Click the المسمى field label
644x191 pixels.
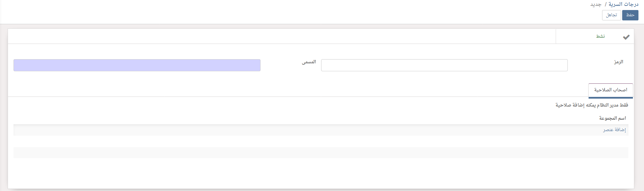(309, 62)
